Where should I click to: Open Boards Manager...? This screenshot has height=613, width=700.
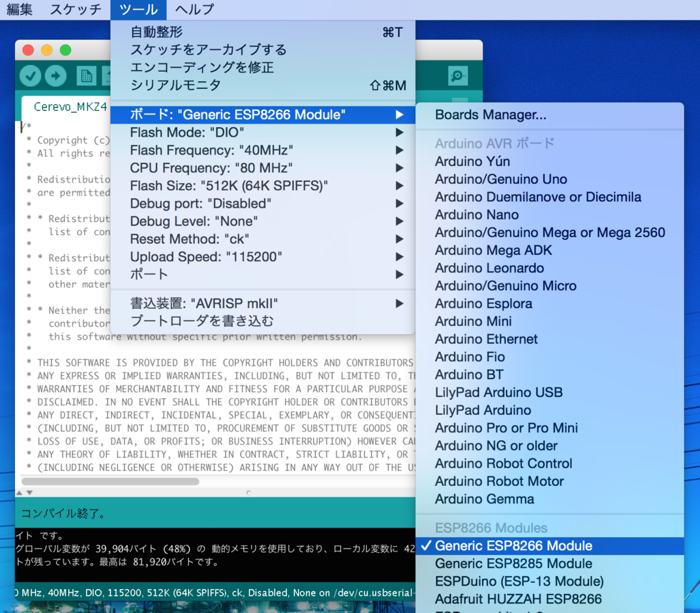tap(550, 115)
